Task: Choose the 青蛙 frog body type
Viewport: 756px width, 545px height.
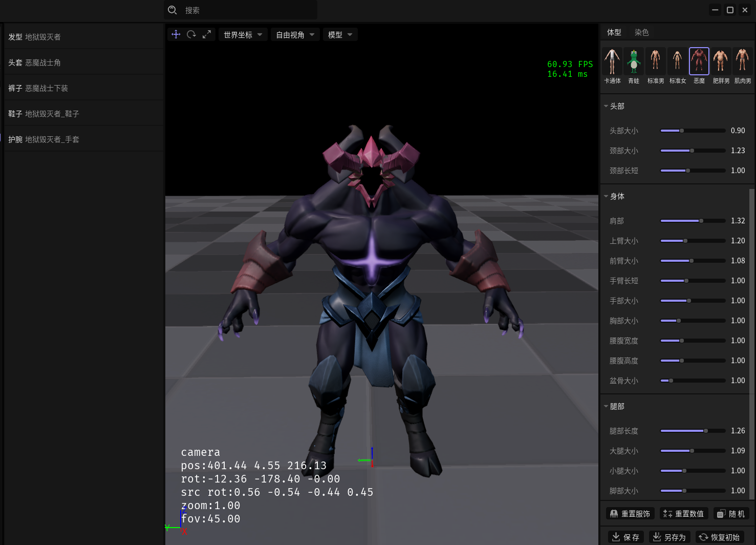Action: pos(634,66)
